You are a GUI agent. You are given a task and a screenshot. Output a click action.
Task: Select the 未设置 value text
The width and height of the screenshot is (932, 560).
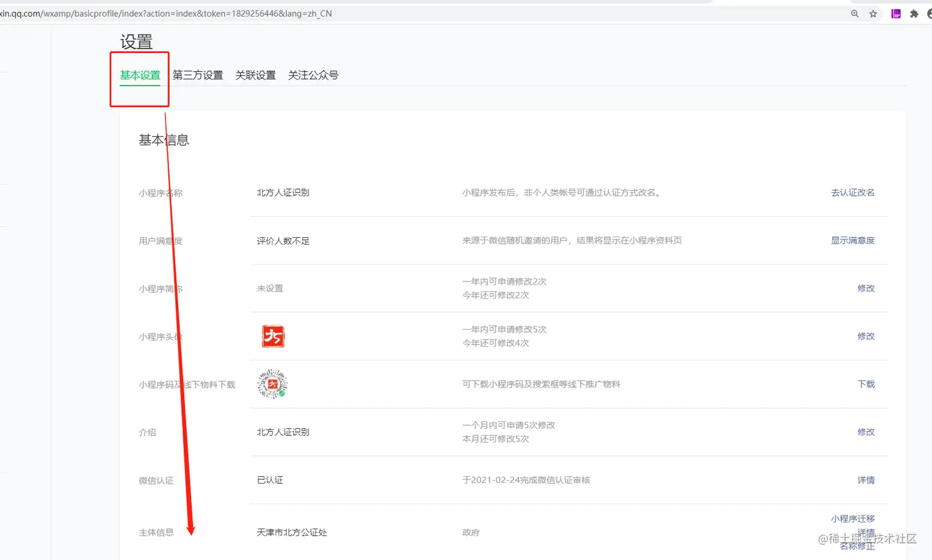pos(270,288)
